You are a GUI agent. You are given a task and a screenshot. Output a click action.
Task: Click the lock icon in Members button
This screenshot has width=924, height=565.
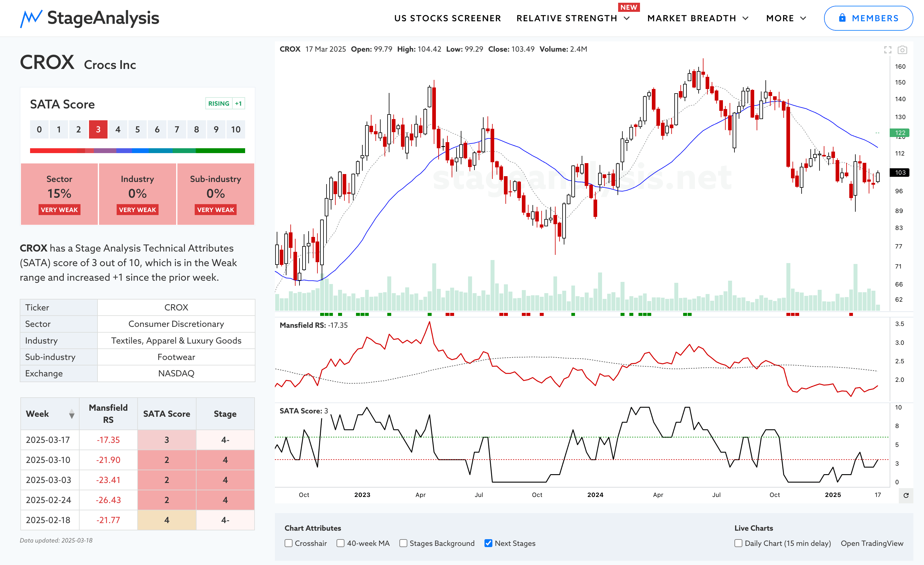(842, 18)
